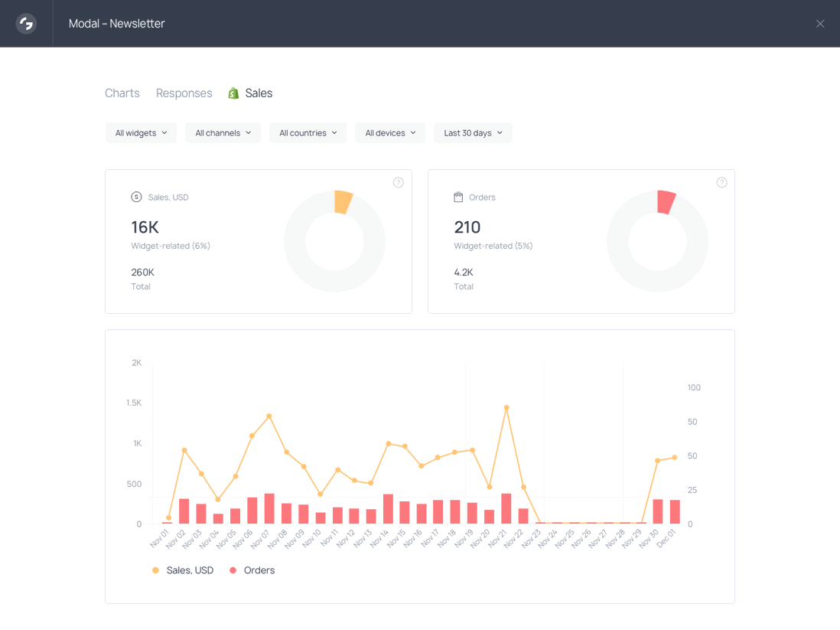
Task: Switch to the Responses tab
Action: [184, 93]
